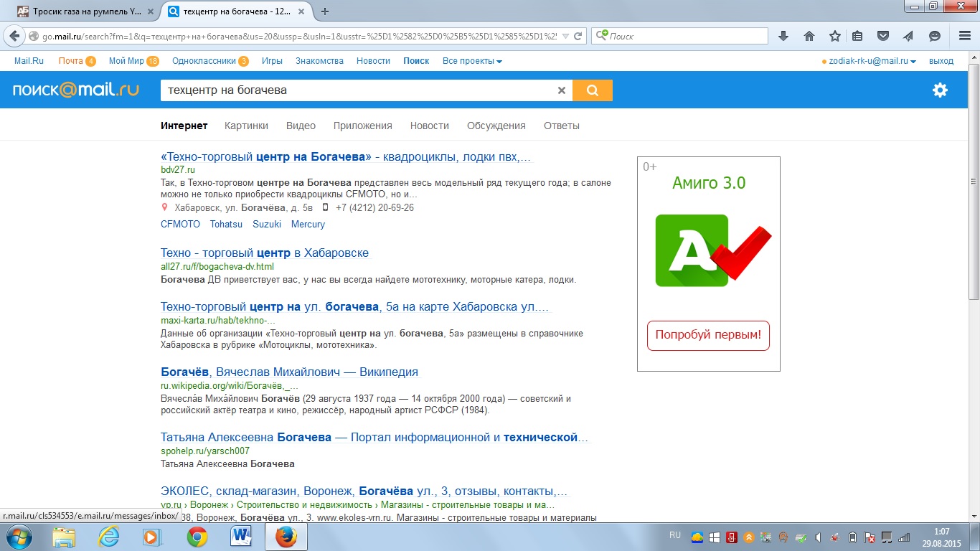The image size is (980, 551).
Task: Launch Windows Explorer from the taskbar
Action: (64, 537)
